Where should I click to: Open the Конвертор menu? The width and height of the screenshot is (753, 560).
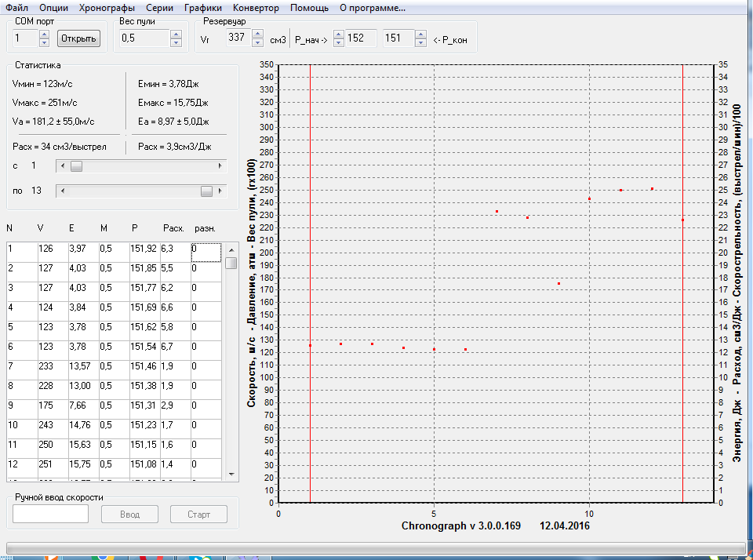click(x=256, y=8)
